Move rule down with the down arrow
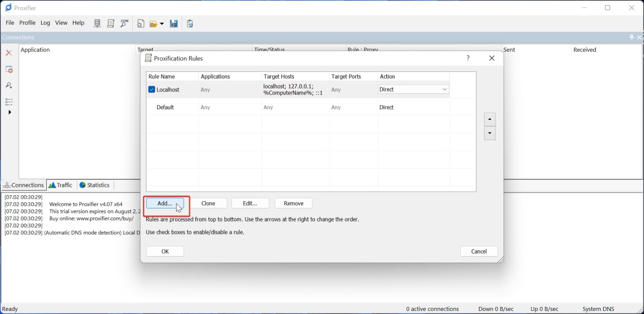The width and height of the screenshot is (644, 314). 490,133
